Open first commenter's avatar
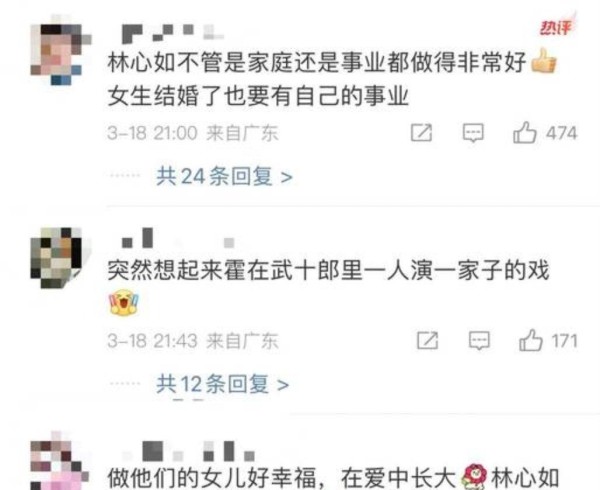 pyautogui.click(x=60, y=53)
